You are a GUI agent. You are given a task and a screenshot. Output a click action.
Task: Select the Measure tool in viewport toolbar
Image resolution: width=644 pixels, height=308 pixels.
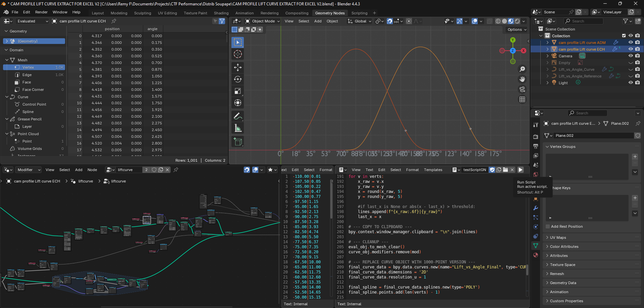[x=238, y=128]
